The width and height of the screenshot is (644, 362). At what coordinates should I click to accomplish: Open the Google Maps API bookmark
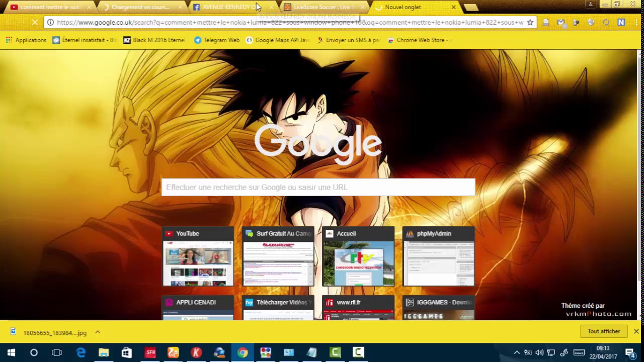click(x=277, y=40)
